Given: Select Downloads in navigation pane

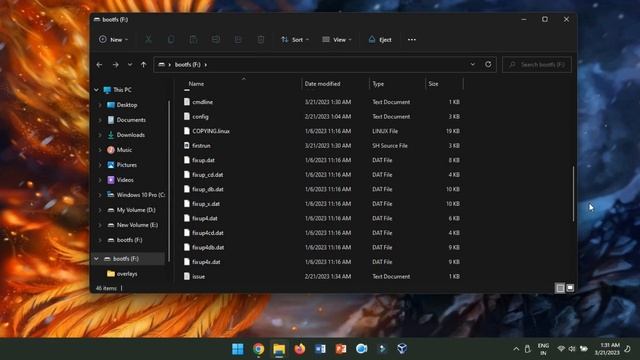Looking at the screenshot, I should tap(131, 135).
